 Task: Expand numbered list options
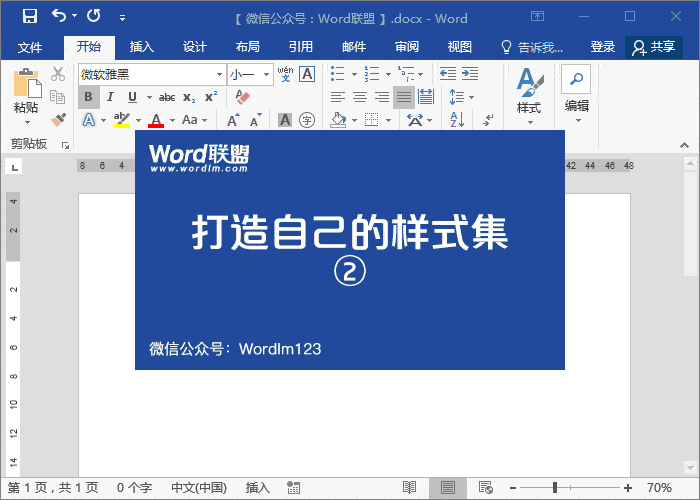pyautogui.click(x=388, y=75)
